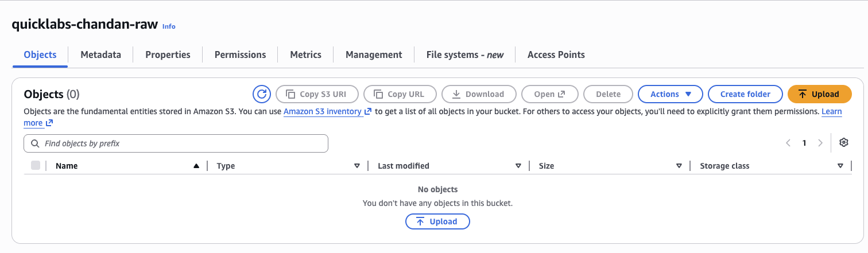Click the 'No objects' message text
This screenshot has width=868, height=253.
click(x=437, y=189)
